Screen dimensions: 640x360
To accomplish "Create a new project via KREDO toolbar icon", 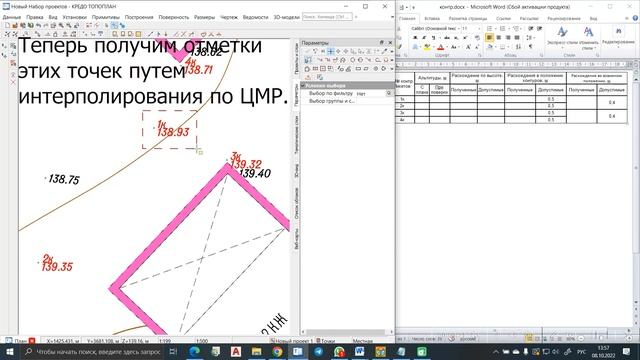I will [7, 25].
